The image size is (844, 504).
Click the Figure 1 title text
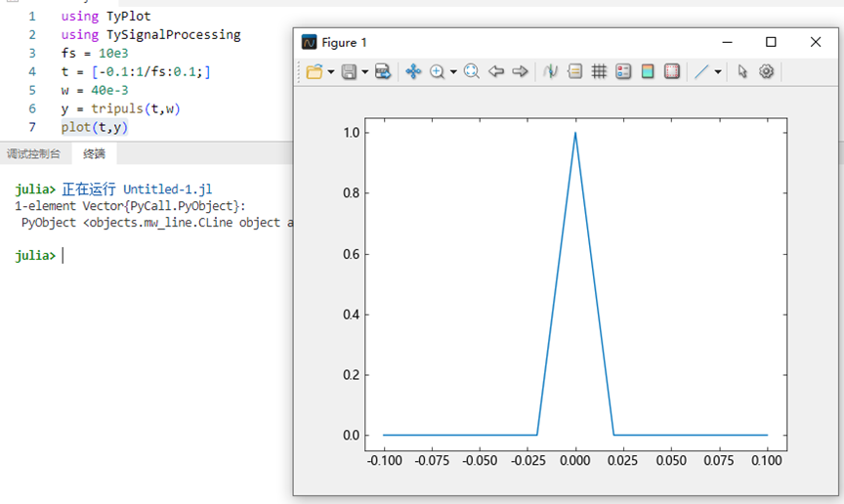point(344,43)
